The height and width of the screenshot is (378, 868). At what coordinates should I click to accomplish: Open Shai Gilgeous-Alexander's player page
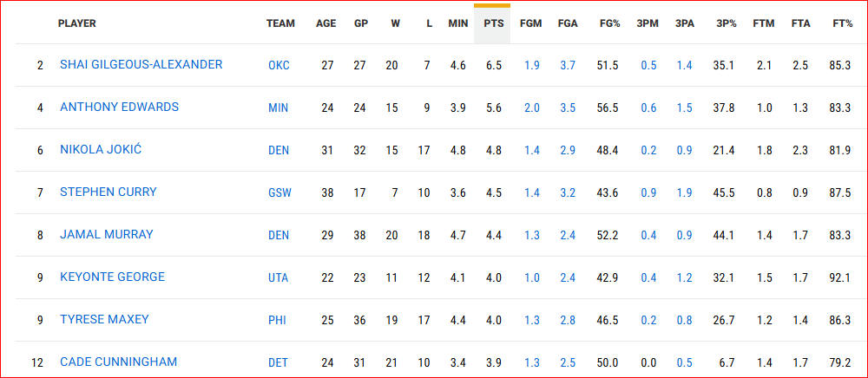click(x=141, y=65)
